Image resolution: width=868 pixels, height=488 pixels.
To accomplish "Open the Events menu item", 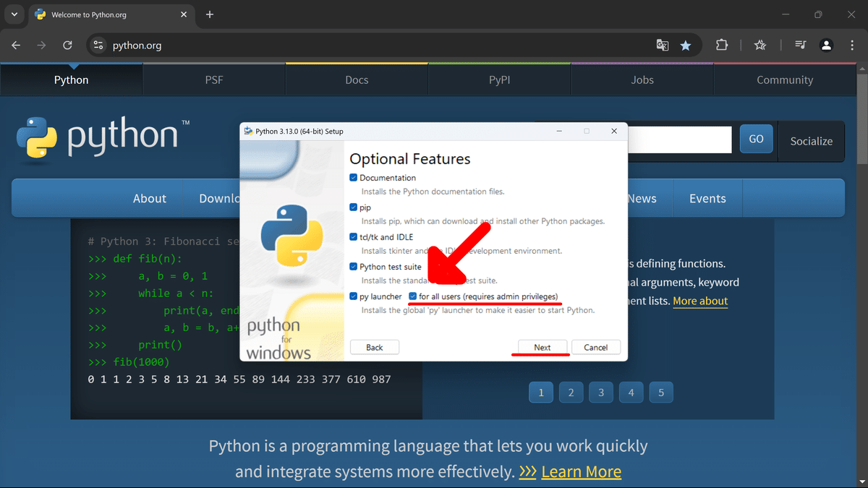I will click(707, 198).
